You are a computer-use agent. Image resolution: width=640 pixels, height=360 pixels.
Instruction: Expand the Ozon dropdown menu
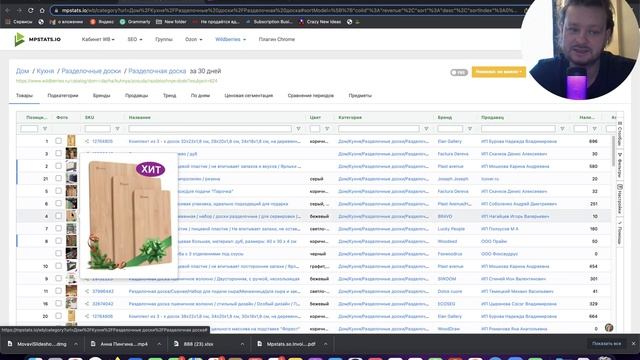tap(193, 40)
